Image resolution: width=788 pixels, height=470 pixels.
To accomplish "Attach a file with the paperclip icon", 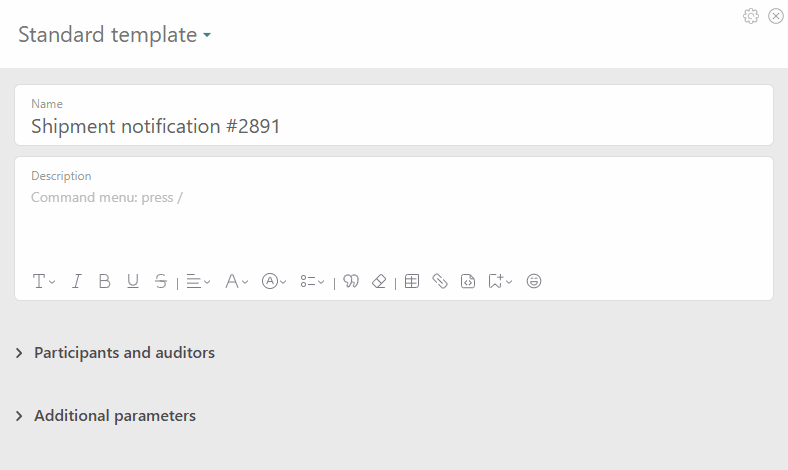I will point(440,282).
